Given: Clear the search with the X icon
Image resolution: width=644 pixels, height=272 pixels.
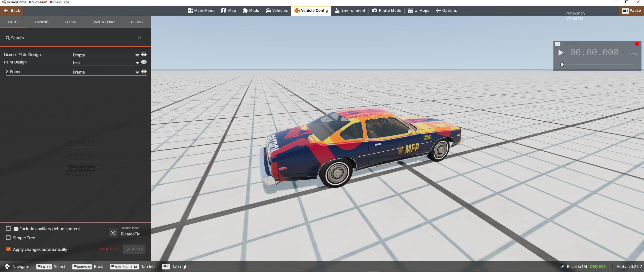Looking at the screenshot, I should click(139, 38).
